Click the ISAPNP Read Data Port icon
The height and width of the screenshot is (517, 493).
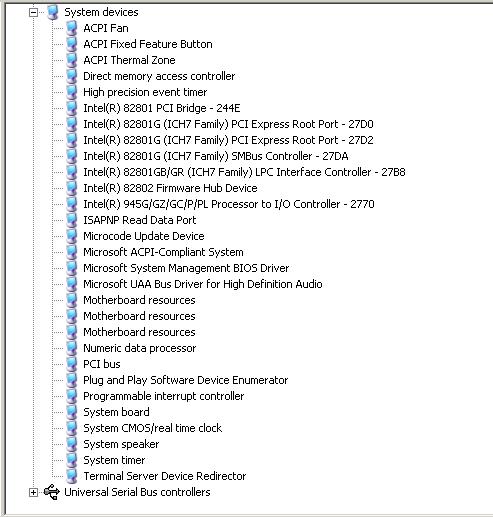72,220
